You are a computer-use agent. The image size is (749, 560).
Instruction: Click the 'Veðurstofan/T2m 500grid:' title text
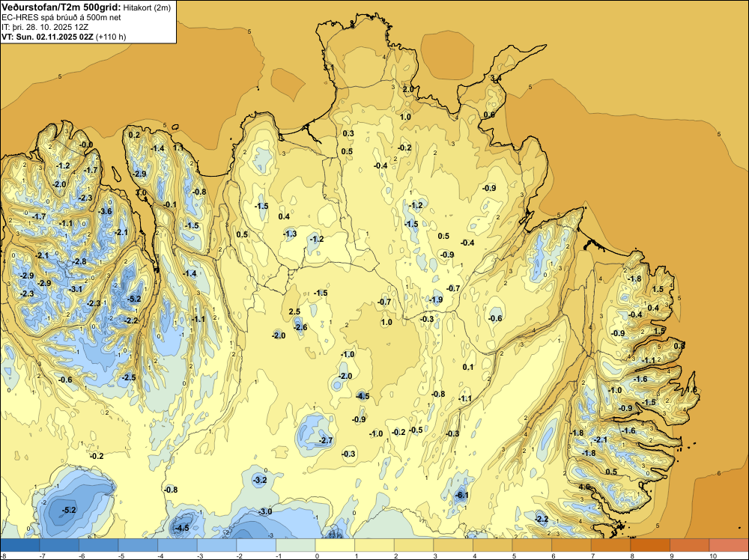61,7
